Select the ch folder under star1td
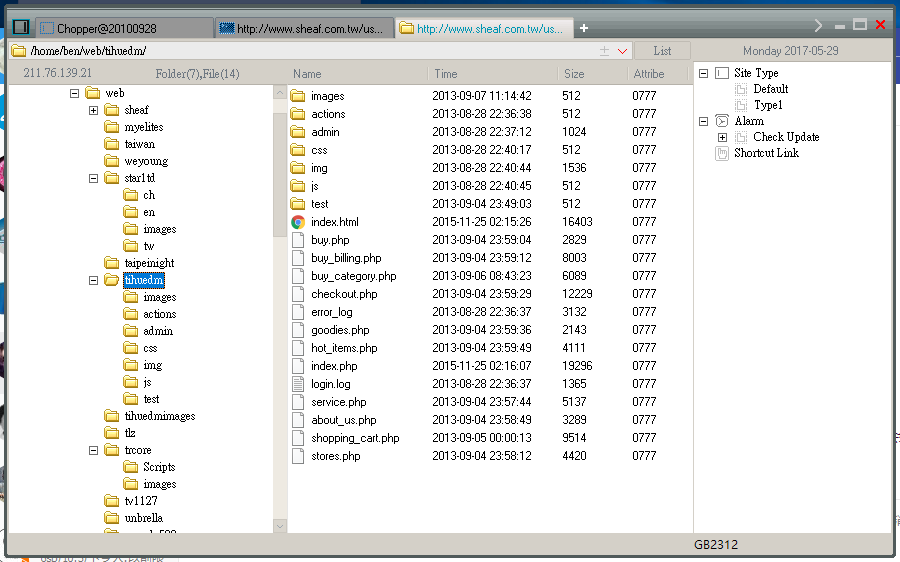Viewport: 900px width, 562px height. pos(149,195)
